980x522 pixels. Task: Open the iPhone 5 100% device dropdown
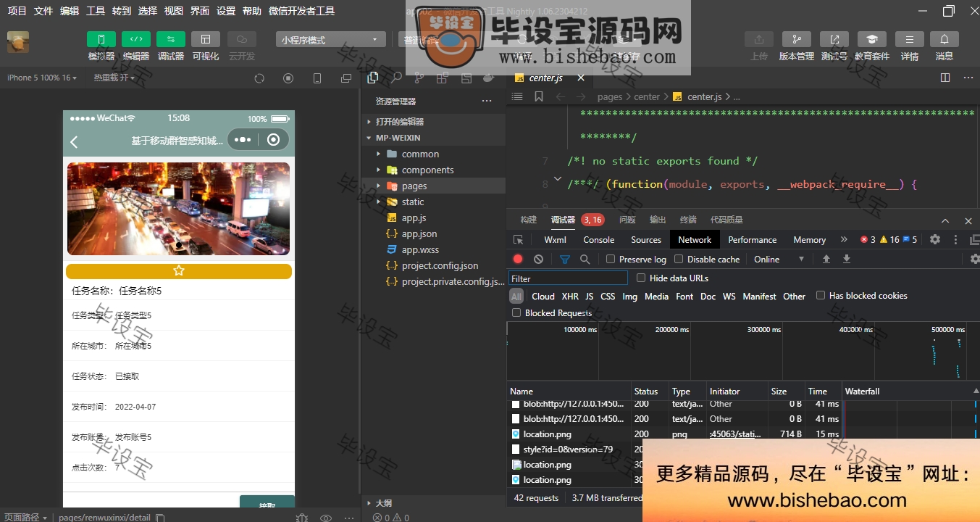click(41, 78)
